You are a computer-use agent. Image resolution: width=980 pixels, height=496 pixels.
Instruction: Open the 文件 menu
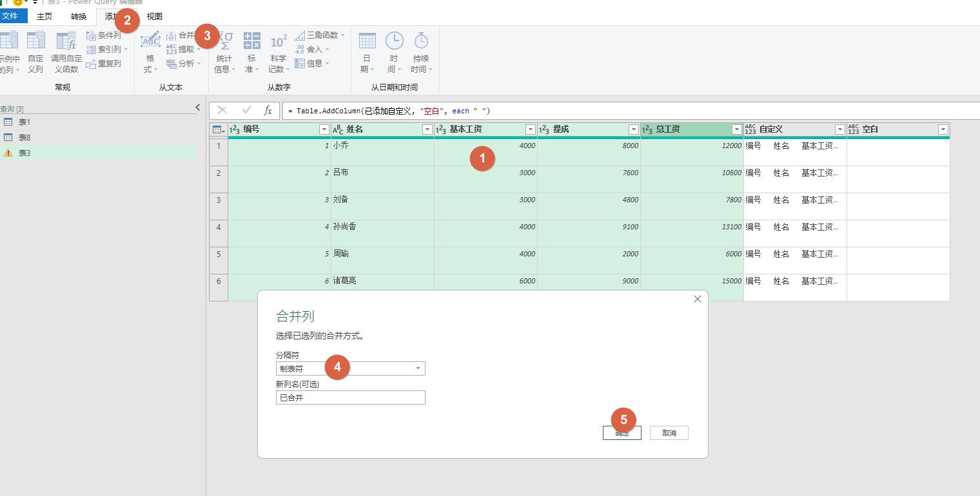pos(12,17)
